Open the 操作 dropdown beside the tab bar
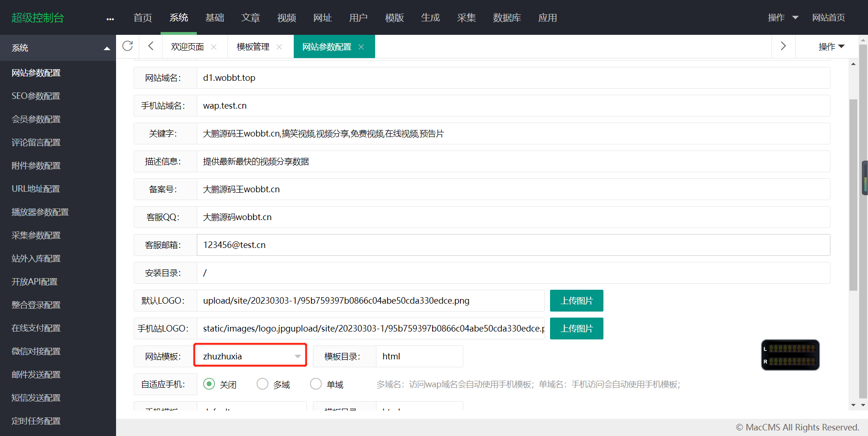 point(831,46)
